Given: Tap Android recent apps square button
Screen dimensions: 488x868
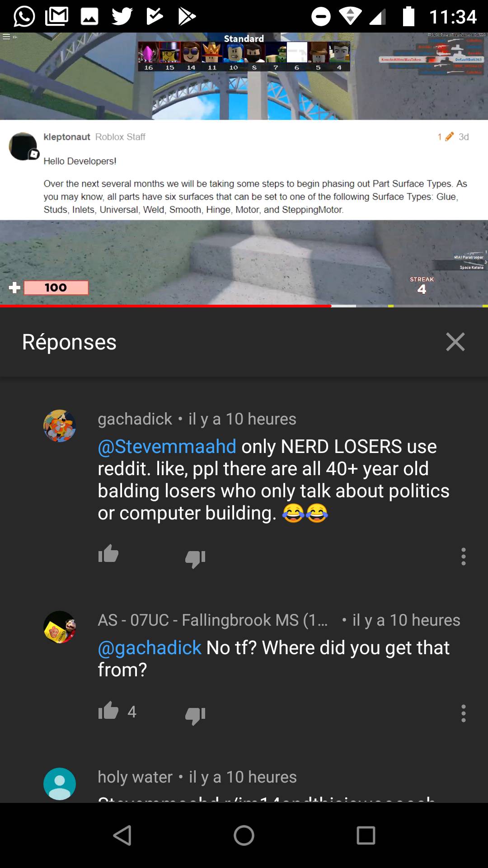Looking at the screenshot, I should point(366,835).
